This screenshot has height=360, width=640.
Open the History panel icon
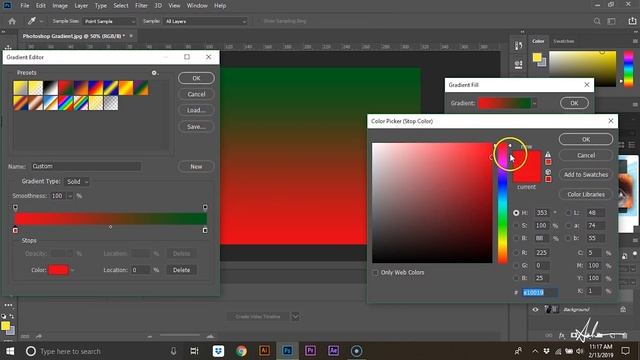pyautogui.click(x=518, y=46)
